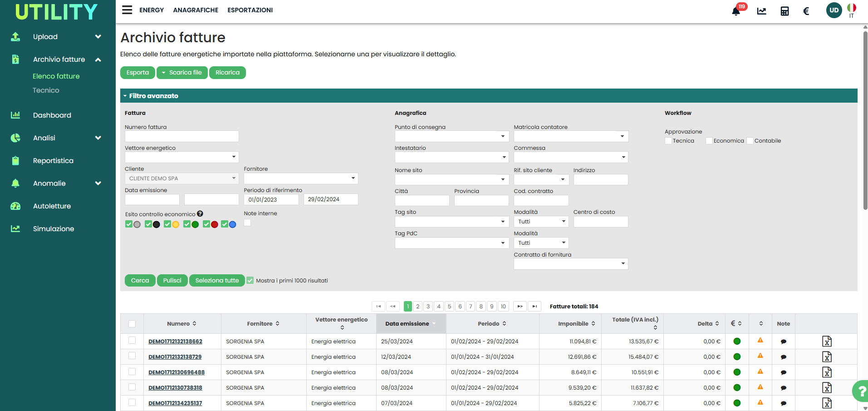Click the Numero fattura input field

tap(181, 136)
